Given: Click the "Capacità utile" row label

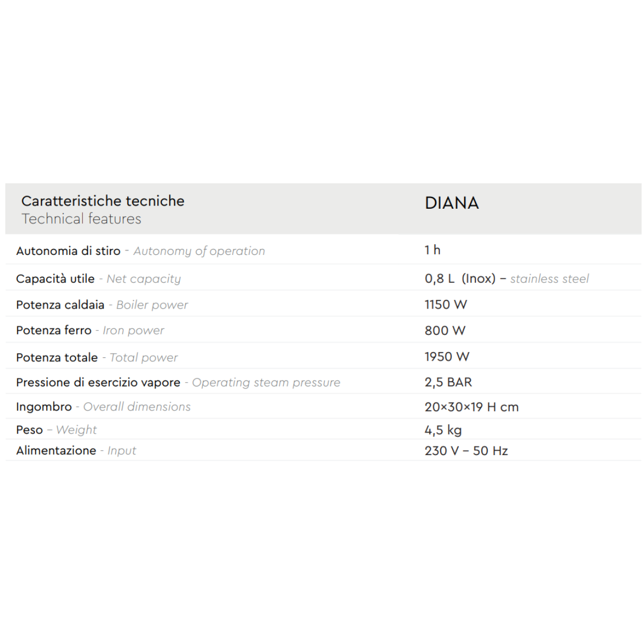Looking at the screenshot, I should click(x=55, y=279).
